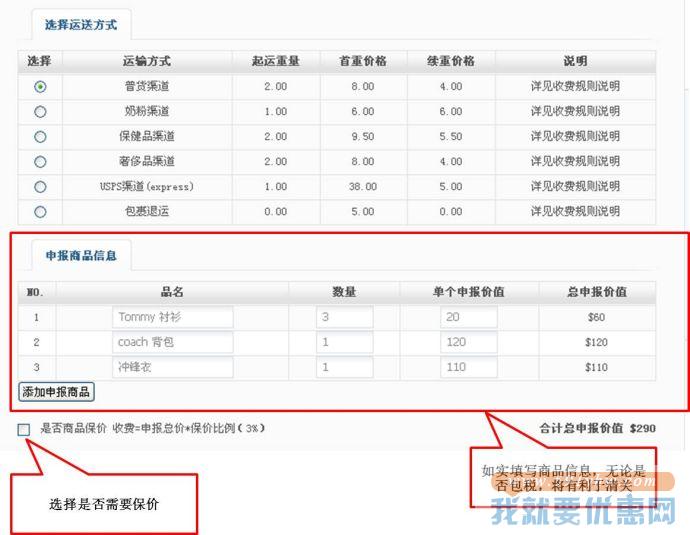Pick the USPS渠道(express) radio button
Image resolution: width=690 pixels, height=535 pixels.
pos(40,187)
